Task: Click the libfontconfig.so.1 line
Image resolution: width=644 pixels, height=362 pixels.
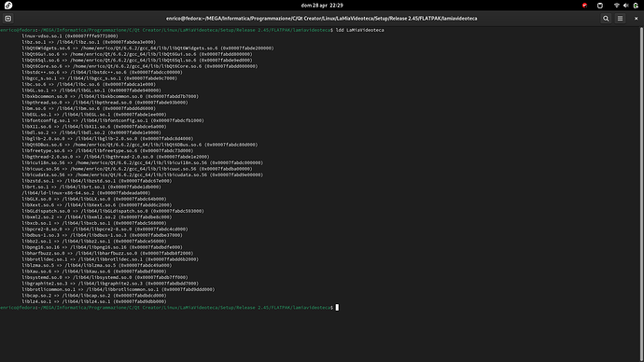Action: pos(113,120)
